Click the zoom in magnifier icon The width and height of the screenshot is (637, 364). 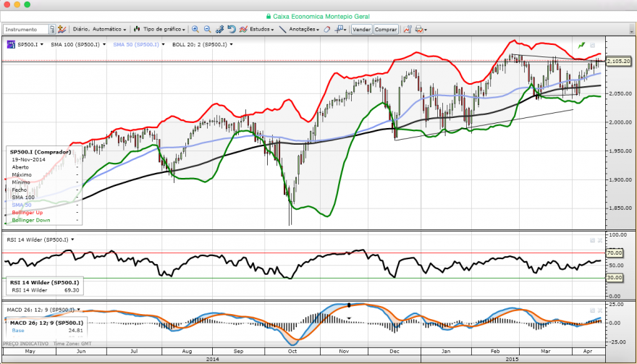(x=195, y=29)
